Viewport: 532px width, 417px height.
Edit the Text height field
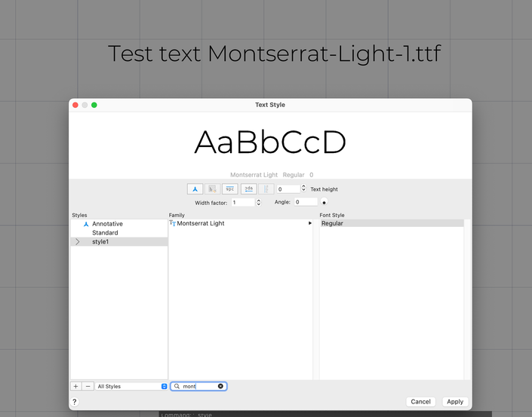[289, 189]
